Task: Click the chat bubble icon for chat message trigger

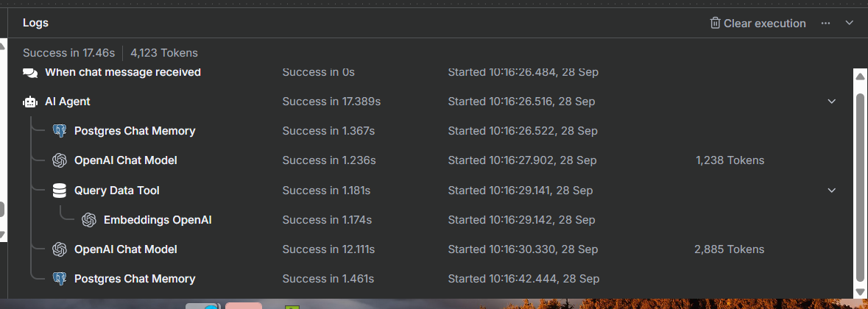Action: 30,72
